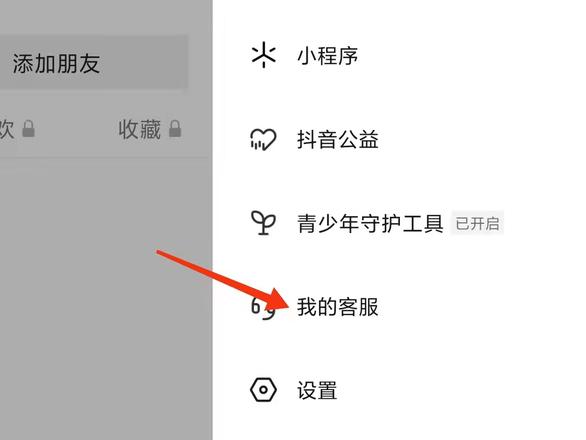Tap the 抖音公益 heart icon
The height and width of the screenshot is (440, 586).
(x=263, y=139)
